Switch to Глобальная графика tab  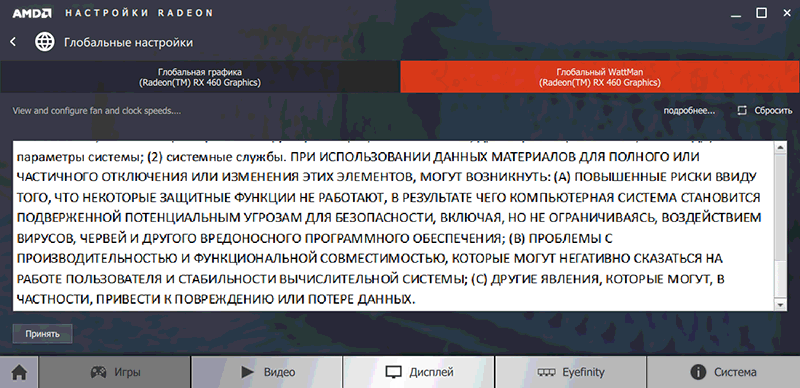pyautogui.click(x=199, y=77)
